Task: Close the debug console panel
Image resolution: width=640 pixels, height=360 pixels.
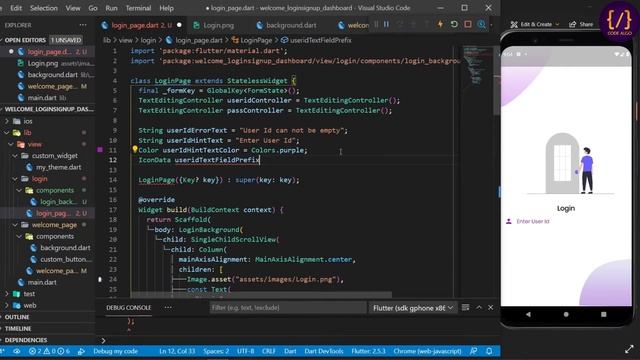Action: coord(491,307)
